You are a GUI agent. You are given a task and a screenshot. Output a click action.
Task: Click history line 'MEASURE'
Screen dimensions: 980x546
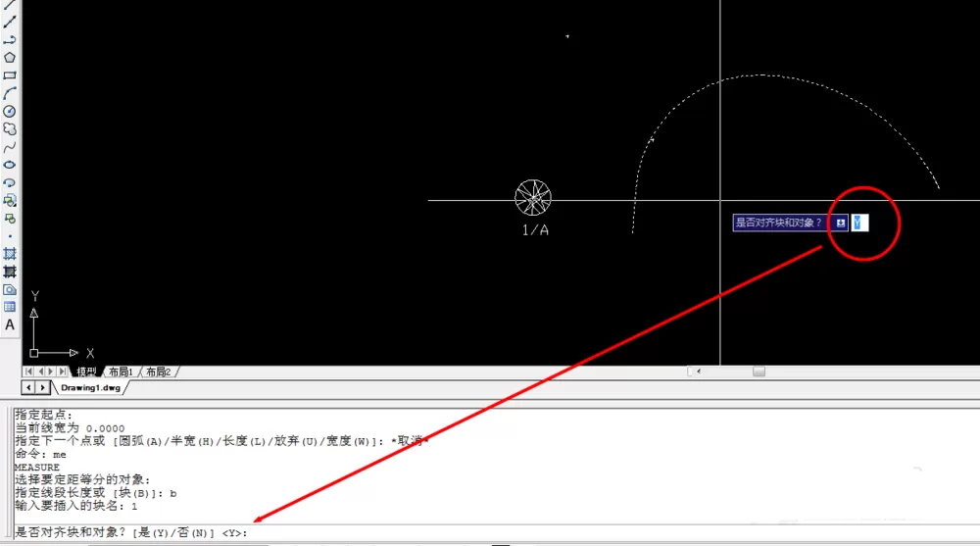[x=37, y=468]
